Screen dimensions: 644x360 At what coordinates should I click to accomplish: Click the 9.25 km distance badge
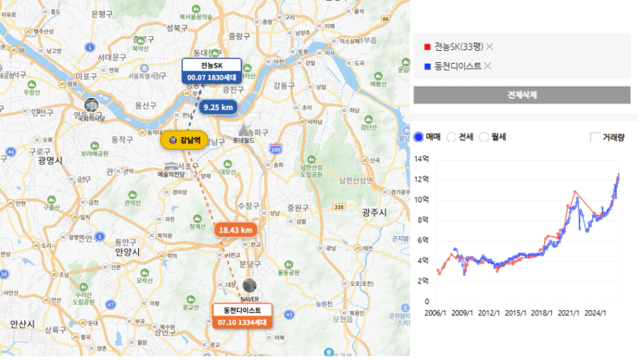click(x=218, y=108)
